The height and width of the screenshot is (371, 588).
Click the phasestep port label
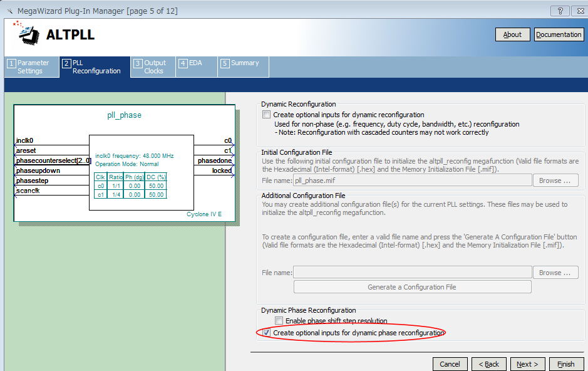[33, 181]
